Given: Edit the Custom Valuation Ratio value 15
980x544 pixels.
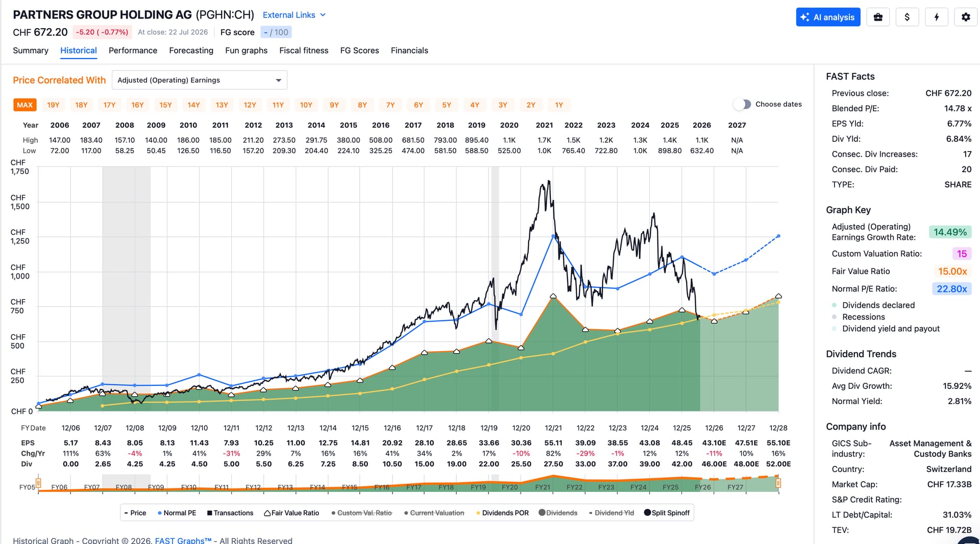Looking at the screenshot, I should tap(962, 254).
